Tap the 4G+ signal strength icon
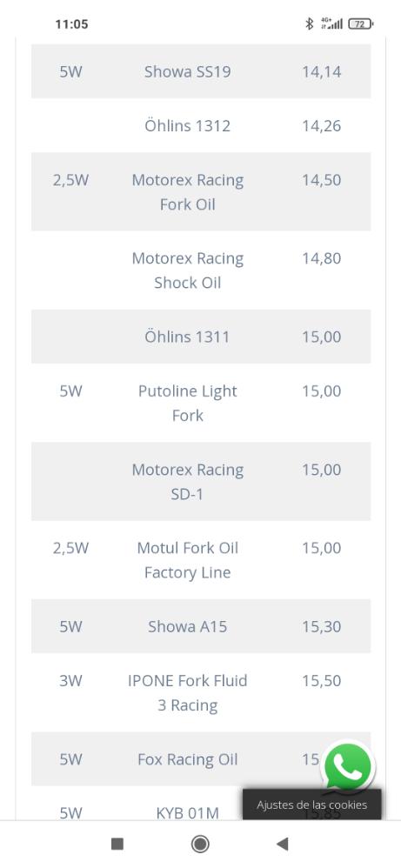 331,23
